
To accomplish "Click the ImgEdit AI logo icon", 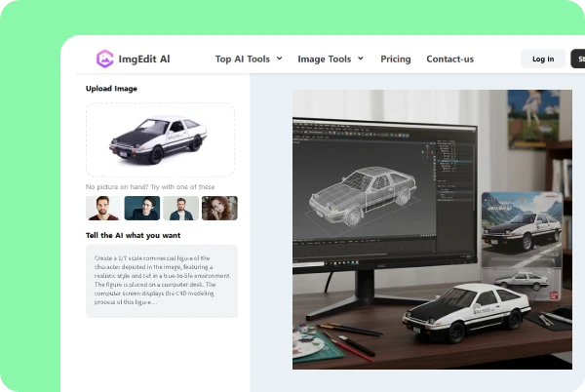I will [105, 59].
